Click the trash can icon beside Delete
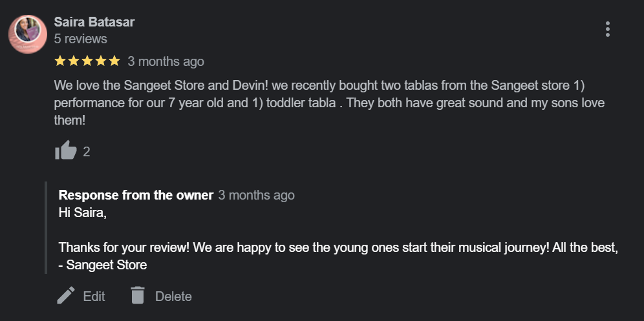 (x=137, y=296)
